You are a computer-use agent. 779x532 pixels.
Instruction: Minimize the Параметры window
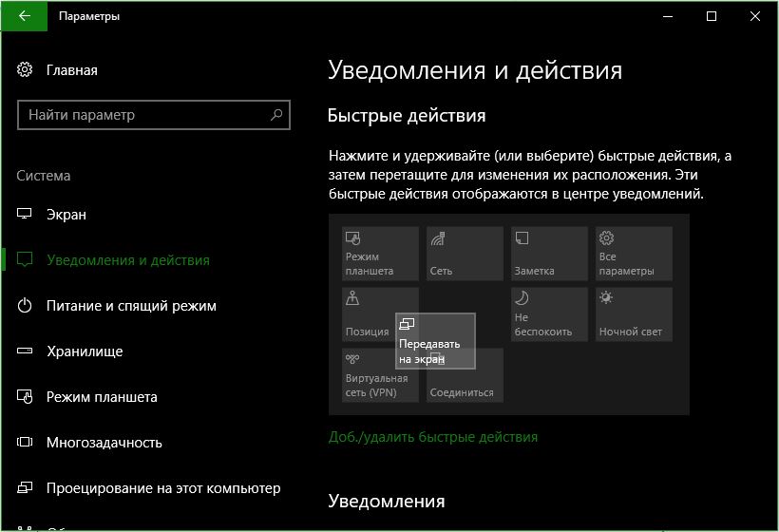point(668,16)
